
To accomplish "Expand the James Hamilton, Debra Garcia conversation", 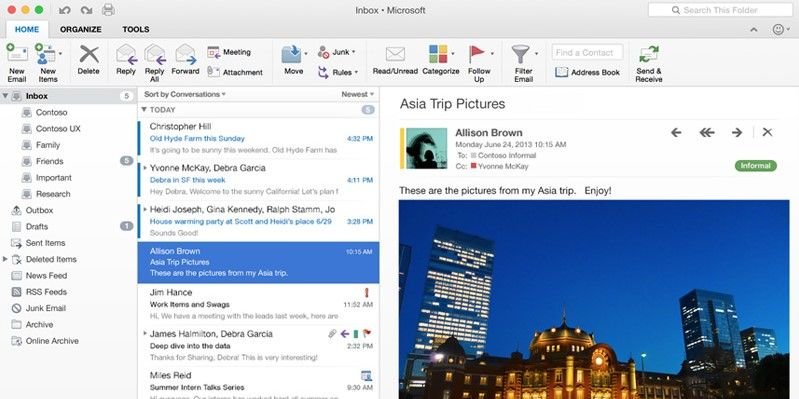I will 145,334.
